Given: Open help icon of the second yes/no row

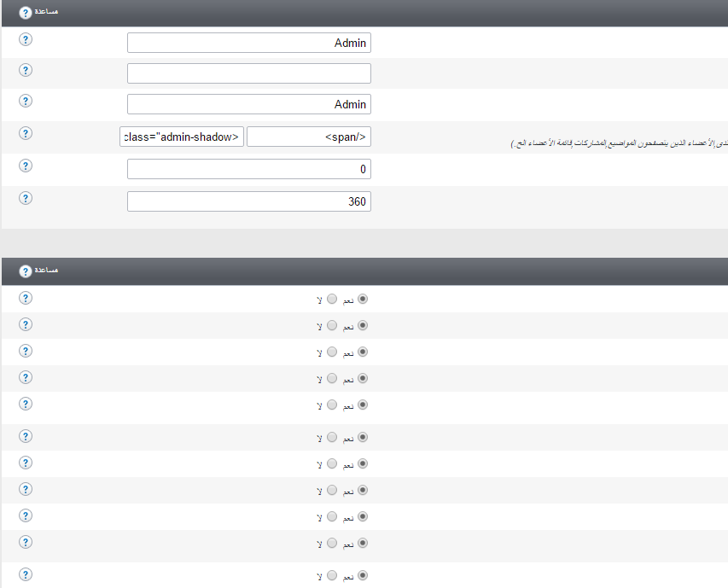Looking at the screenshot, I should [26, 324].
